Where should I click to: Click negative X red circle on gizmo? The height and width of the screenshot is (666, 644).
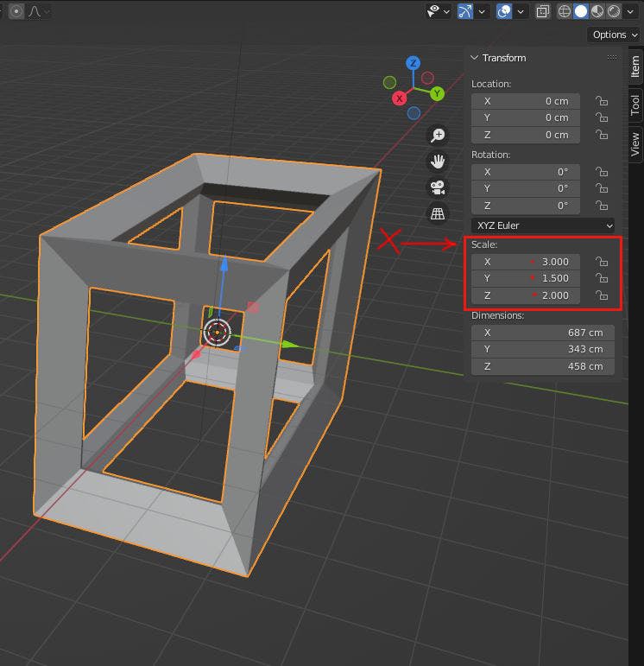point(427,78)
